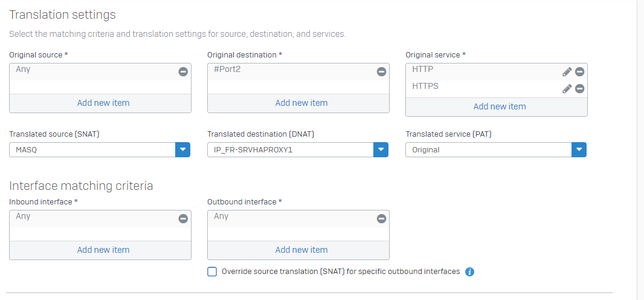The image size is (644, 300).
Task: Remove the HTTP service entry
Action: pyautogui.click(x=579, y=72)
